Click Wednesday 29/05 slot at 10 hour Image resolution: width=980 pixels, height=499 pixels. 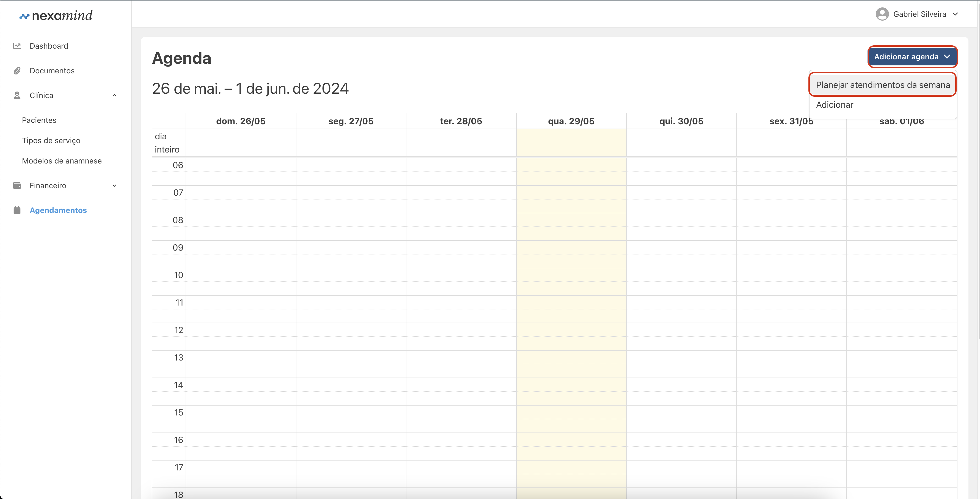tap(571, 275)
